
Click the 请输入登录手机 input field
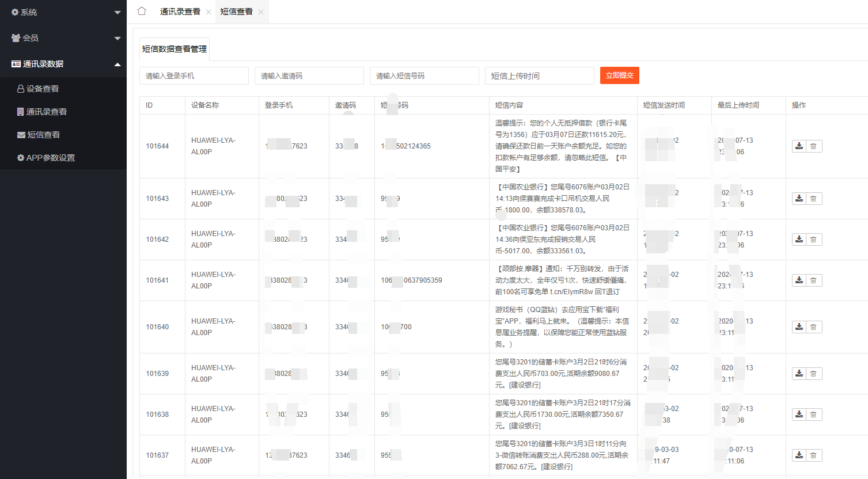[194, 75]
